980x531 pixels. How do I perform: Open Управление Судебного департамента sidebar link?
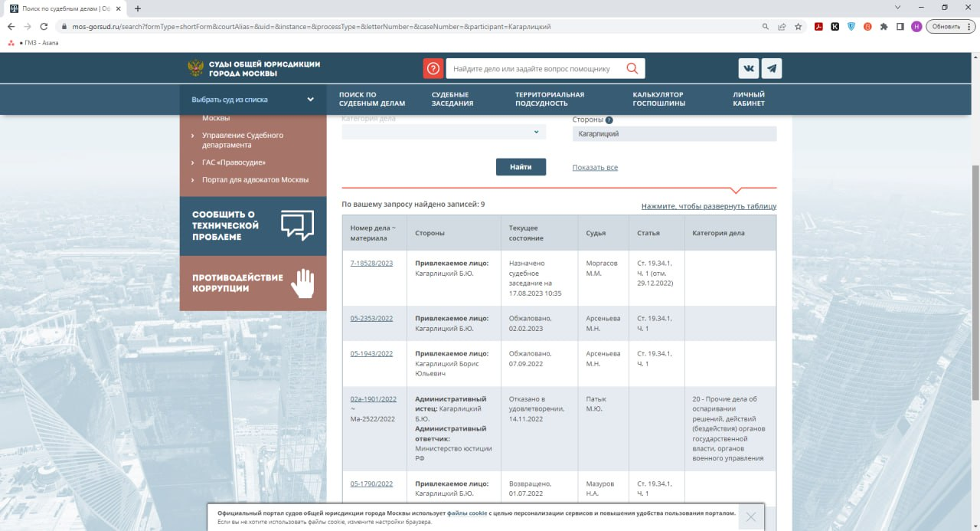(x=243, y=140)
